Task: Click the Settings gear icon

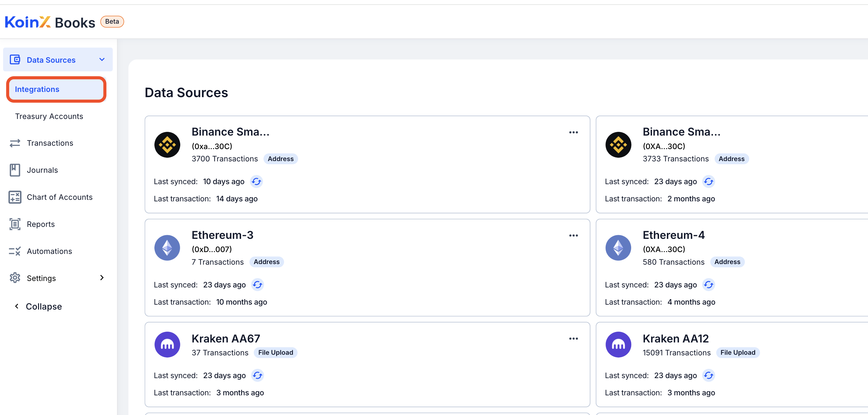Action: (x=15, y=278)
